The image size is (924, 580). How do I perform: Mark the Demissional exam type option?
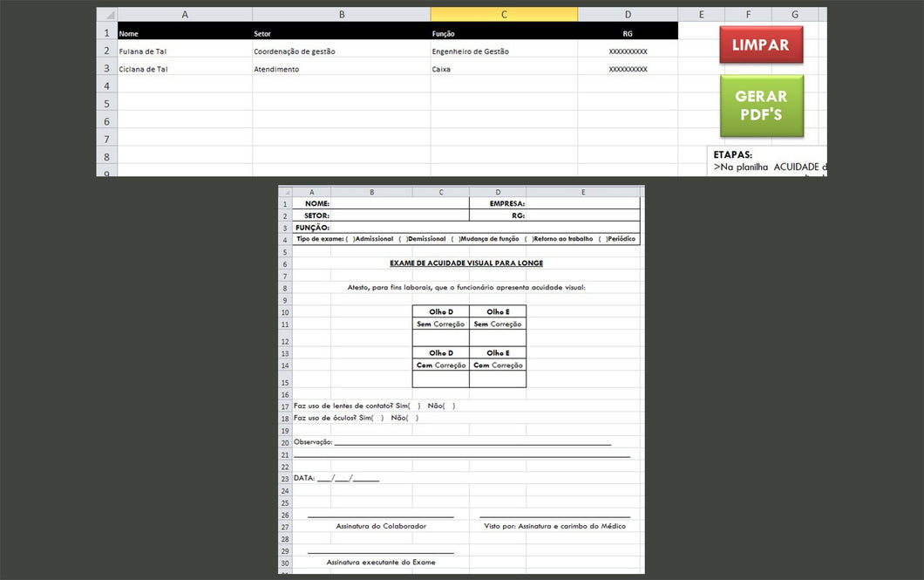(403, 239)
